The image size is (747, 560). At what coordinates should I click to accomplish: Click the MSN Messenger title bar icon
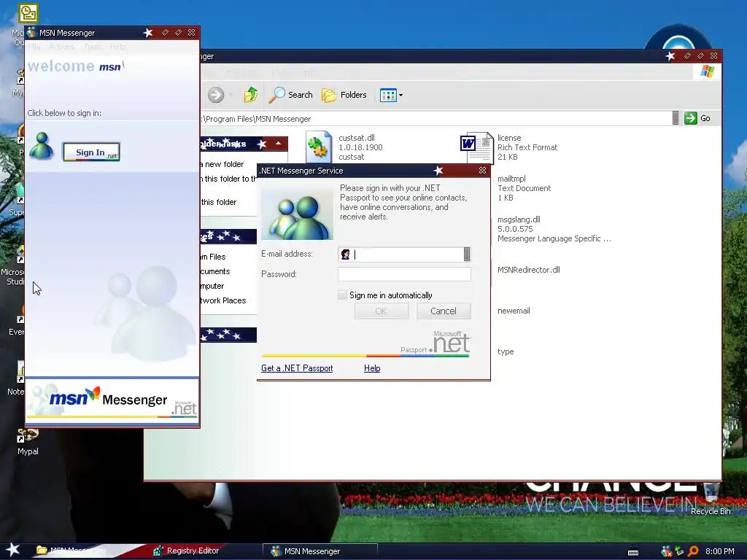(32, 32)
